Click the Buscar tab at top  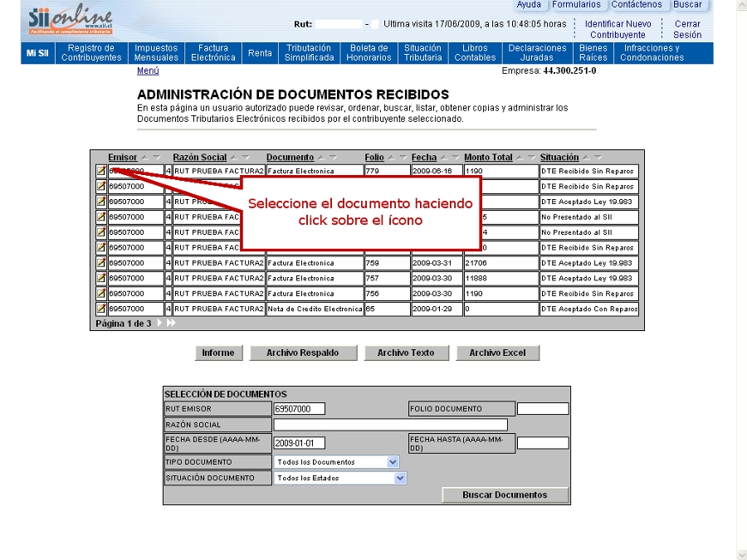(x=687, y=5)
